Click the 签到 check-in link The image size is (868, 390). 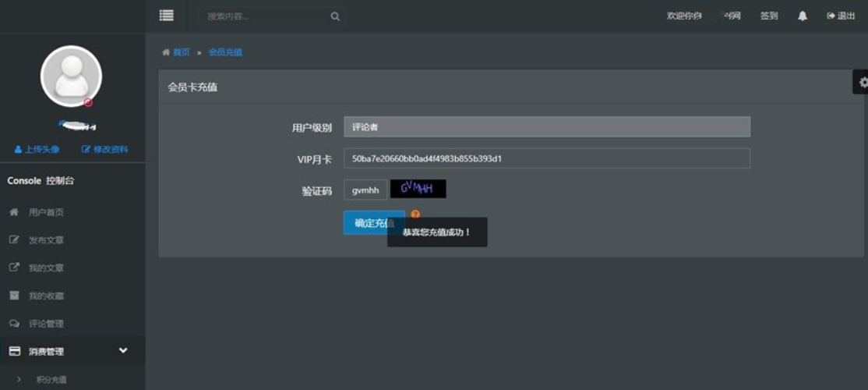(x=768, y=16)
